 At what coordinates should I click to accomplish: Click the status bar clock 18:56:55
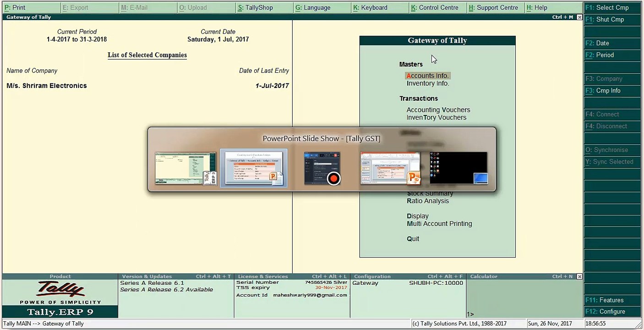tap(595, 324)
